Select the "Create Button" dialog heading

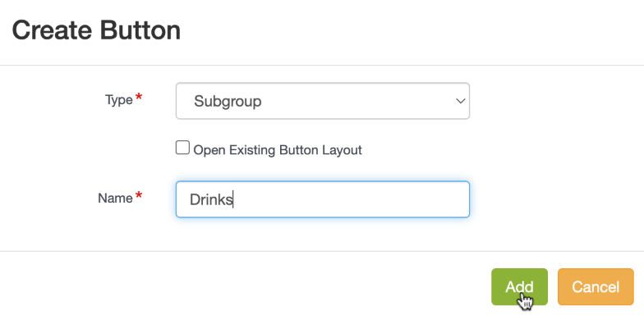(97, 30)
